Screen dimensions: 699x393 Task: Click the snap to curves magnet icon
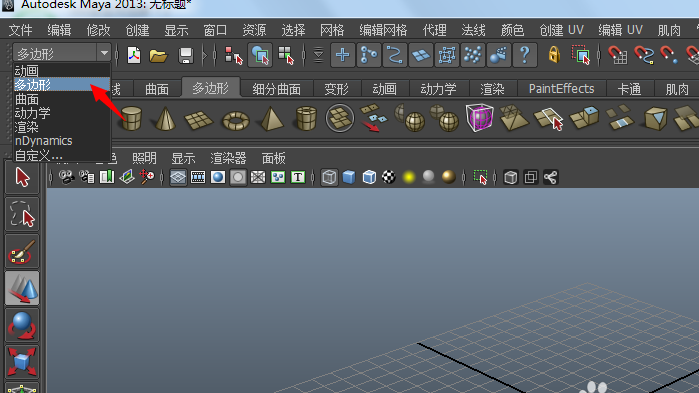coord(644,55)
